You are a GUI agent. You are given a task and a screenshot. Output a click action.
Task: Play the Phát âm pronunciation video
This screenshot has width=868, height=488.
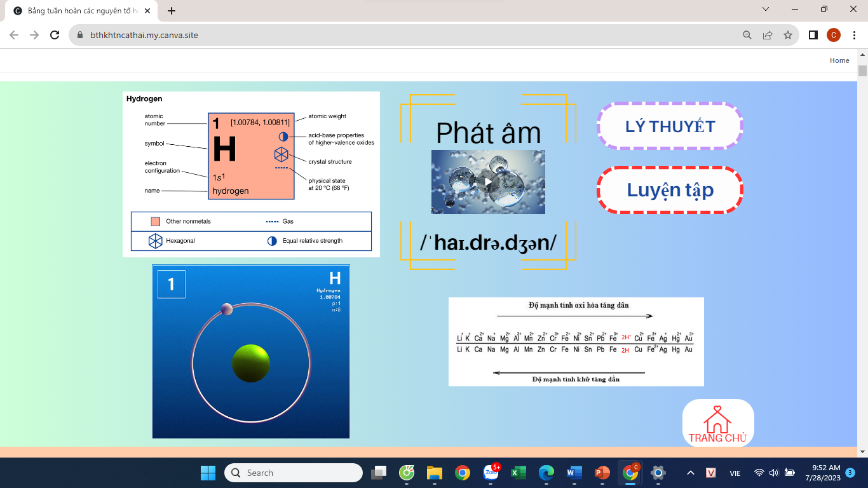point(487,182)
